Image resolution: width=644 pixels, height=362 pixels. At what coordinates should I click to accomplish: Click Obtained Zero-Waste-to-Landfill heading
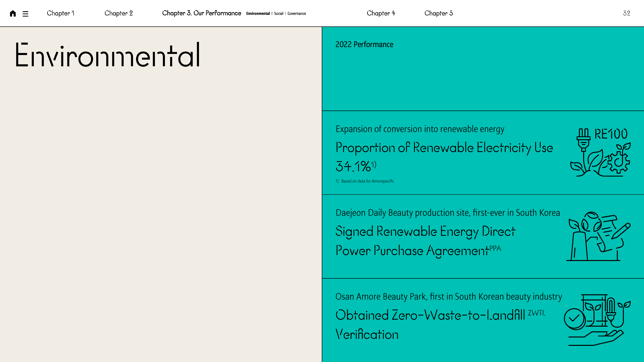tap(430, 315)
